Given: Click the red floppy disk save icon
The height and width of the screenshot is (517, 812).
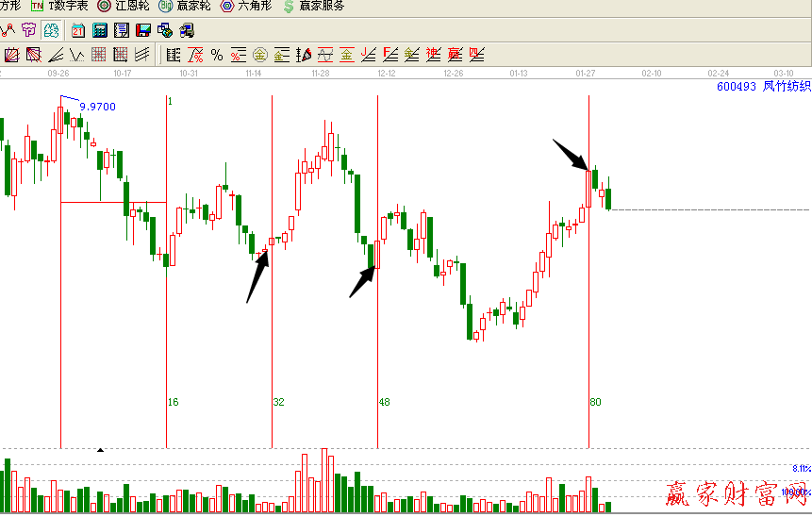Looking at the screenshot, I should tap(142, 30).
